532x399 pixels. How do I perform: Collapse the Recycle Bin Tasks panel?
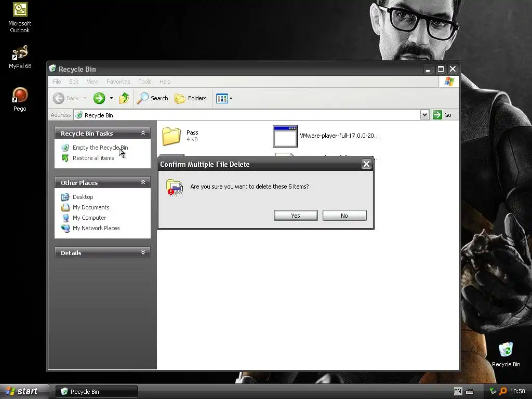tap(143, 133)
